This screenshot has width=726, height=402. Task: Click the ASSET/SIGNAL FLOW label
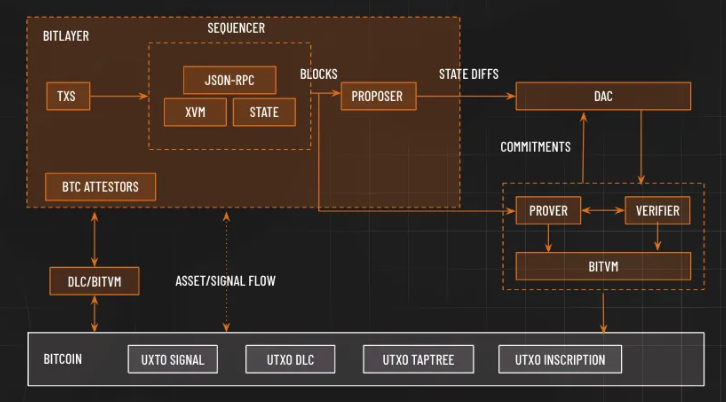[225, 281]
